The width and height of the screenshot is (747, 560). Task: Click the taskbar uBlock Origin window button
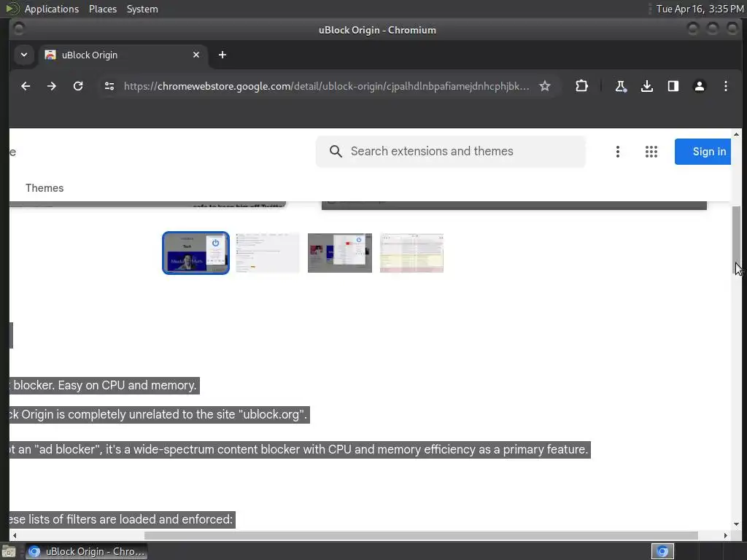(86, 551)
